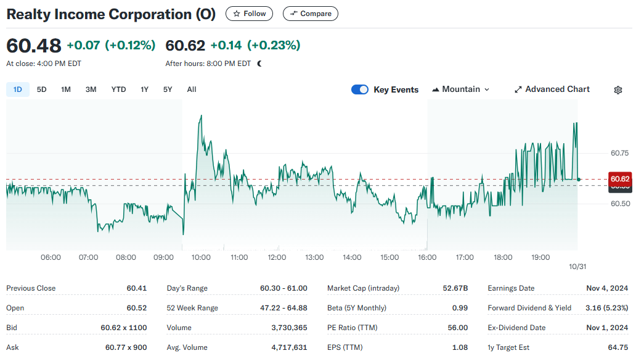Follow Realty Income Corporation stock

(x=250, y=14)
